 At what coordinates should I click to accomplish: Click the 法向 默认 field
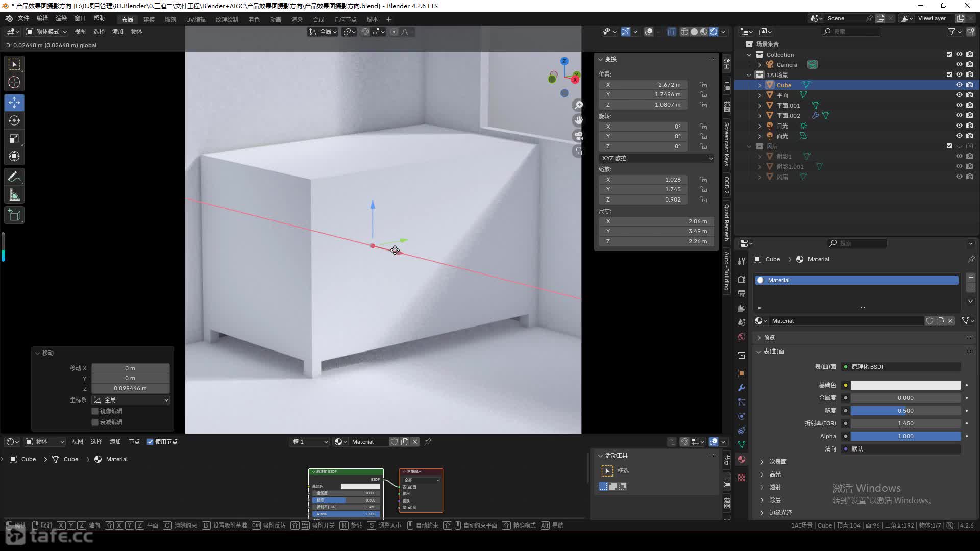coord(901,449)
